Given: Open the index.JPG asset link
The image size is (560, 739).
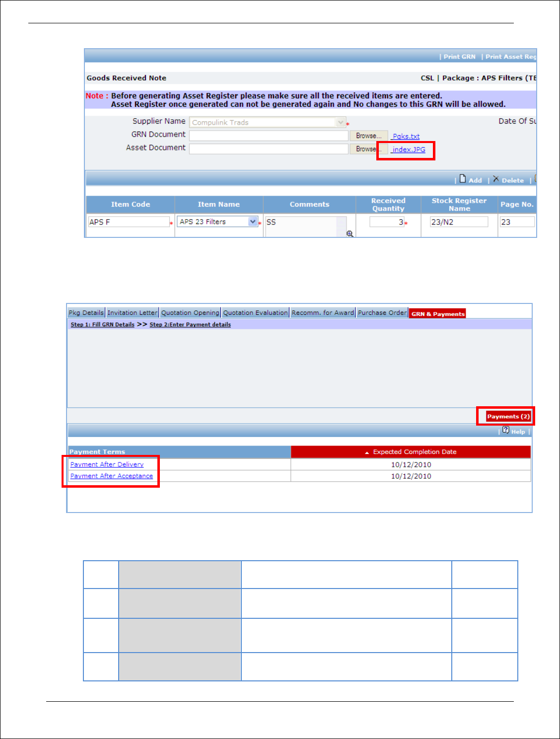Looking at the screenshot, I should tap(409, 149).
